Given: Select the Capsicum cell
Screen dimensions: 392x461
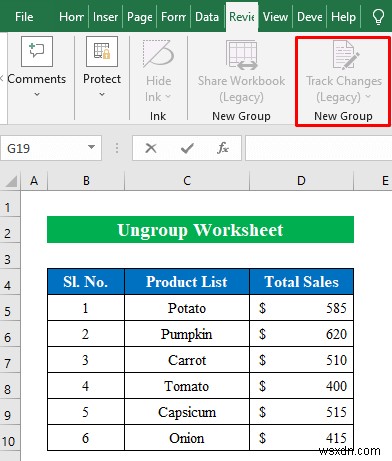Looking at the screenshot, I should (x=187, y=412).
